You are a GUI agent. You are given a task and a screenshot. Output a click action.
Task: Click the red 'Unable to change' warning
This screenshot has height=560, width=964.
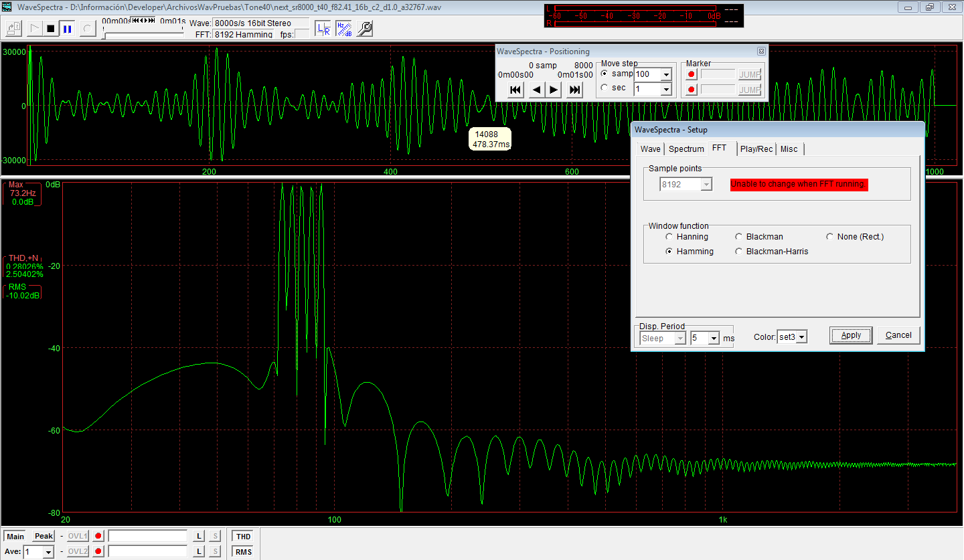click(799, 185)
